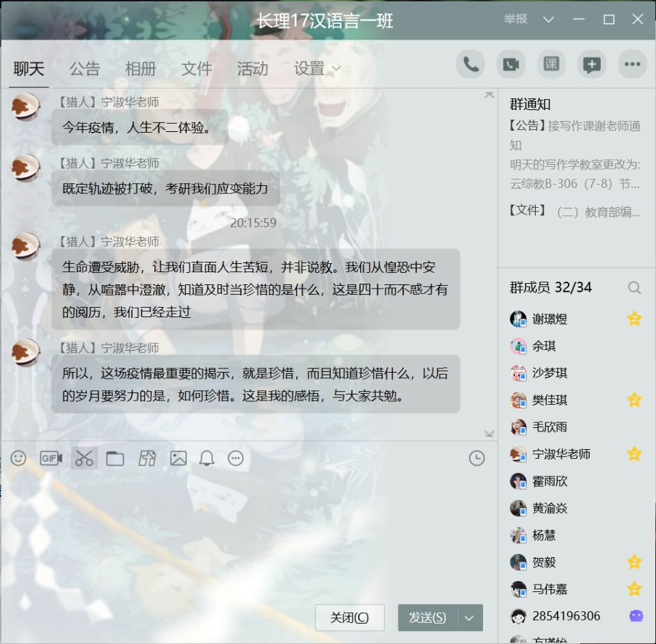
Task: Expand the title bar dropdown chevron
Action: click(548, 19)
